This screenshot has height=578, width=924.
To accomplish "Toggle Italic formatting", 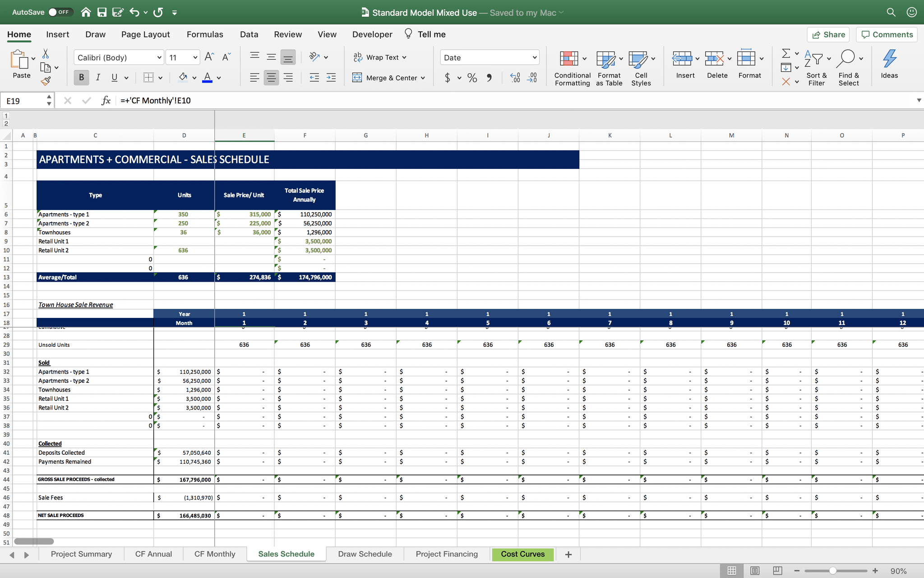I will (x=98, y=78).
